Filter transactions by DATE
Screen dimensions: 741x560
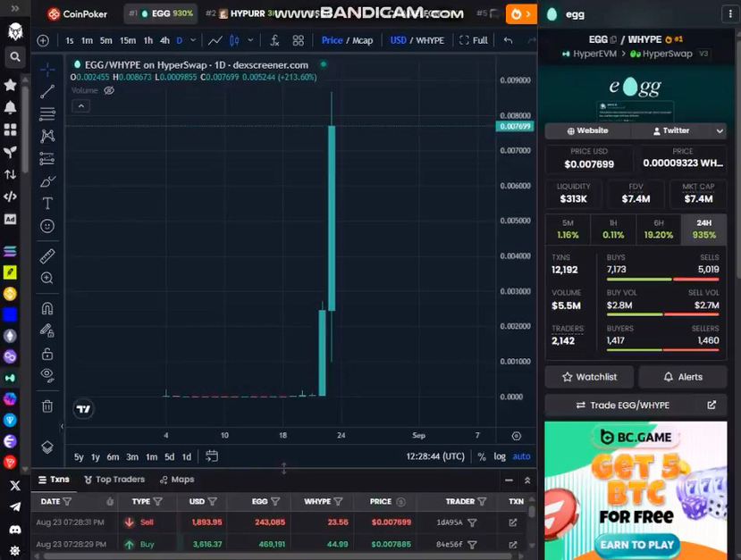[x=67, y=501]
